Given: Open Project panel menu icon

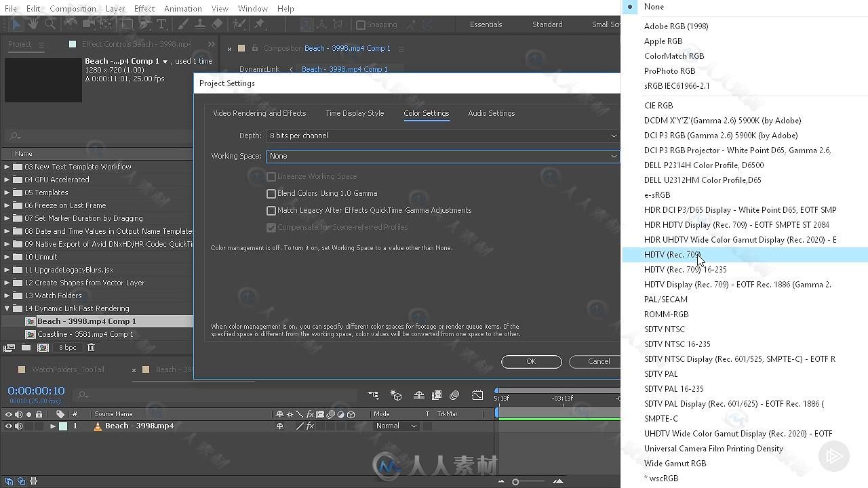Looking at the screenshot, I should pyautogui.click(x=41, y=44).
